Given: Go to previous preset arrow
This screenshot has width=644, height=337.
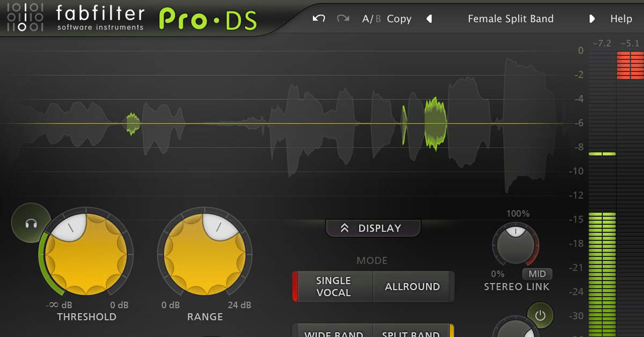Looking at the screenshot, I should click(429, 18).
